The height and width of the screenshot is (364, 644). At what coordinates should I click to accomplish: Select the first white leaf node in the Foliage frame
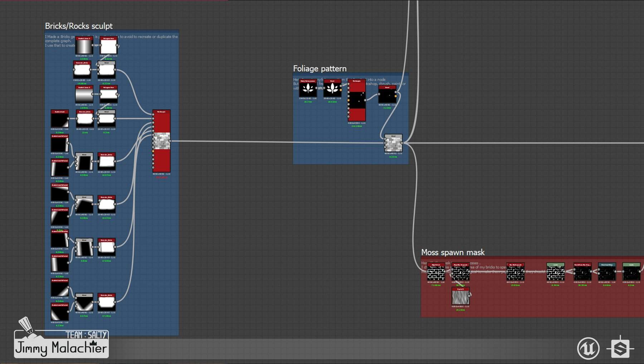pyautogui.click(x=308, y=88)
